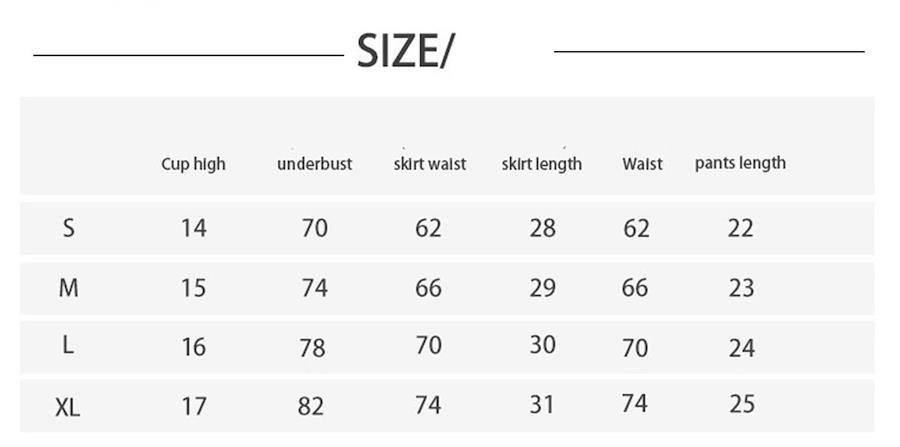Select the Waist column header
The height and width of the screenshot is (447, 900).
pos(642,164)
